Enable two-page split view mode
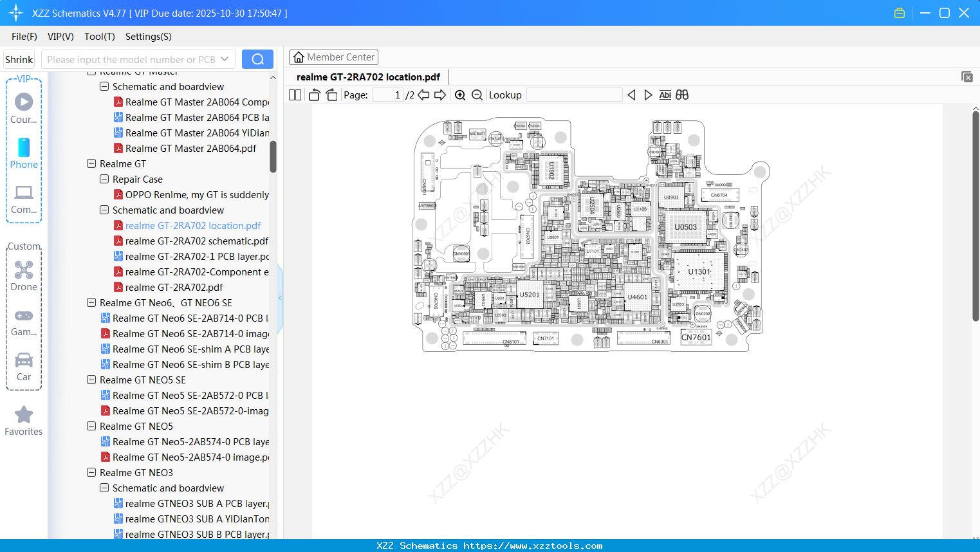Viewport: 980px width, 552px height. point(294,95)
